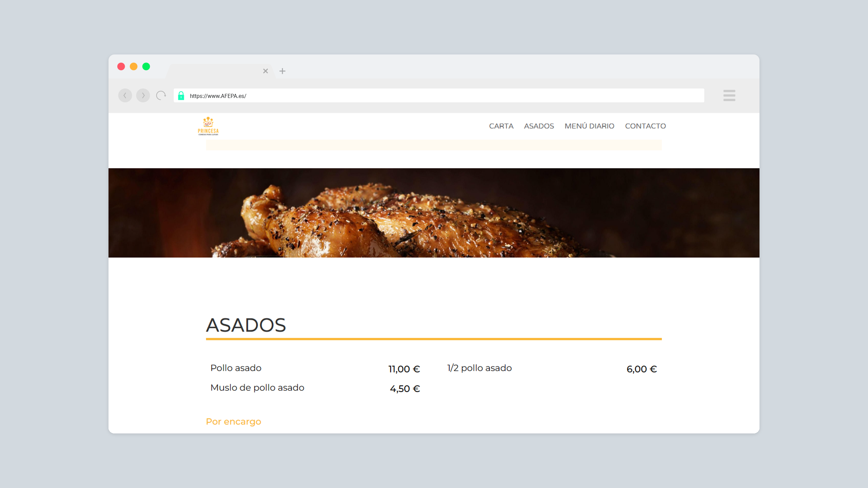
Task: Click the 6,00 € price
Action: tap(642, 369)
